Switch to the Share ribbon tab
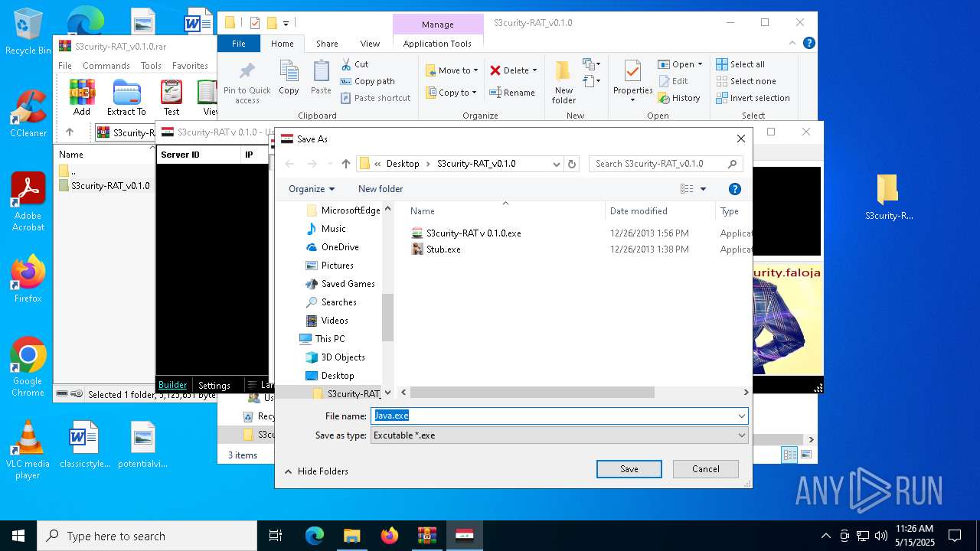The height and width of the screenshot is (551, 980). point(327,44)
